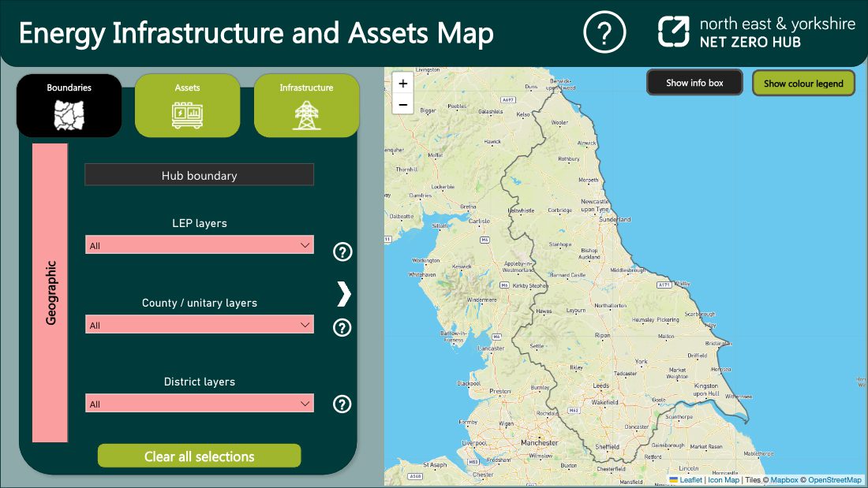
Task: Click the Net Zero Hub external link icon
Action: [672, 32]
